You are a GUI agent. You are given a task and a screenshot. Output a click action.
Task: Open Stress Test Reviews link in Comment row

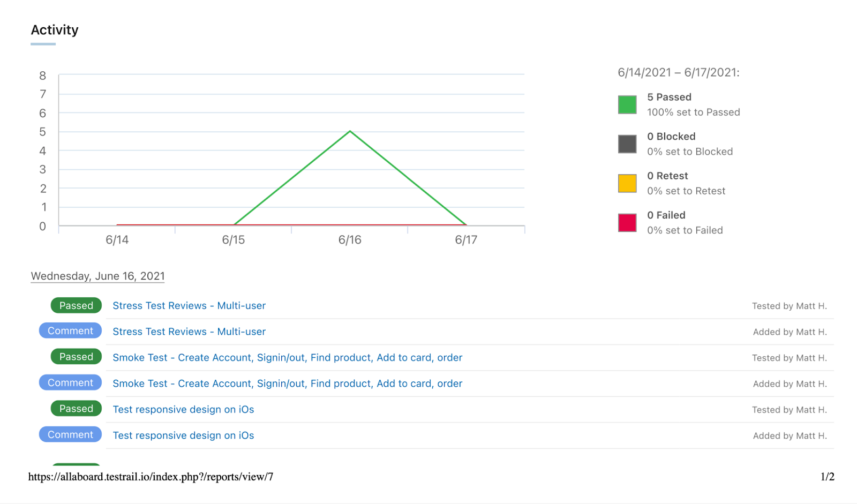[x=189, y=332]
